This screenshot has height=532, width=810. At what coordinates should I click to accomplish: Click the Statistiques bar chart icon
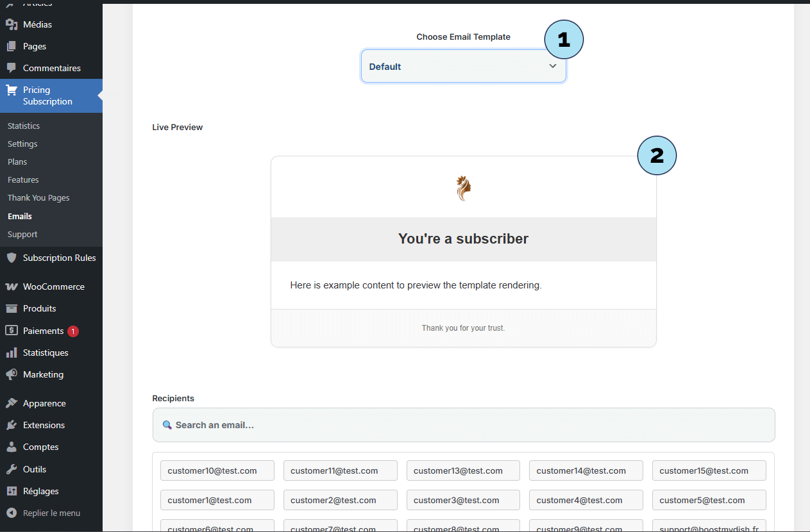pyautogui.click(x=12, y=353)
